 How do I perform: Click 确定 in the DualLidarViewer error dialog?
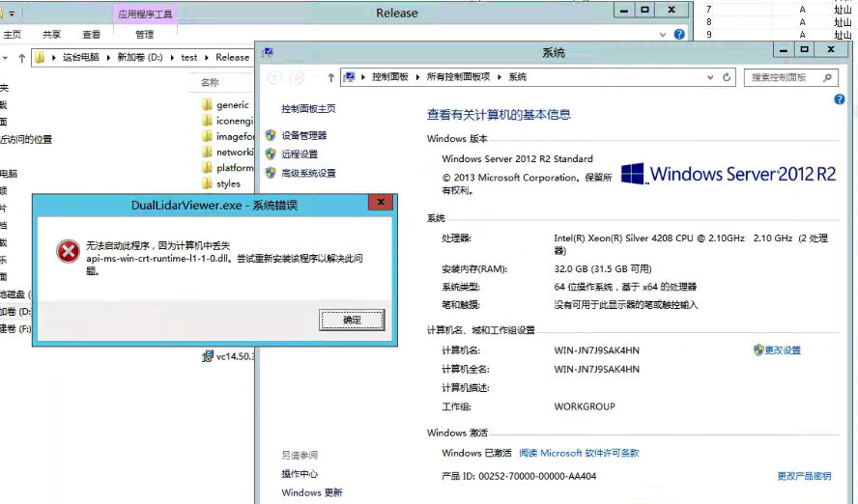[352, 320]
